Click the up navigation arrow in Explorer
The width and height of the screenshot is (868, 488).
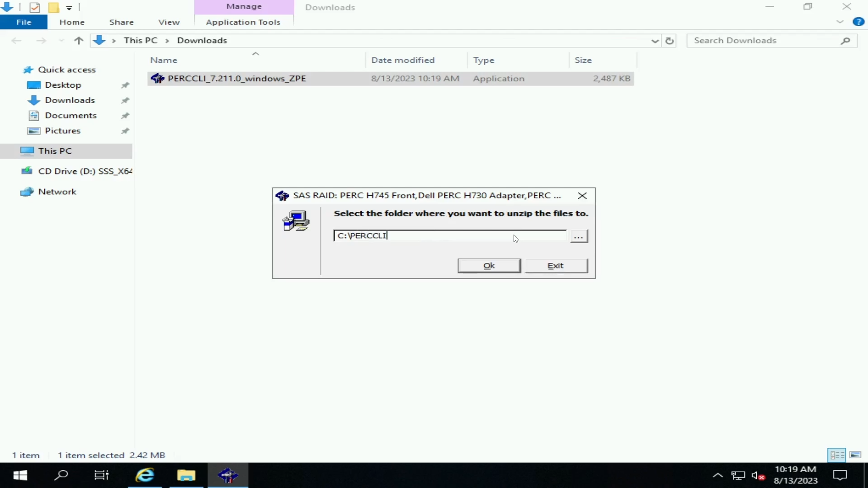tap(77, 40)
